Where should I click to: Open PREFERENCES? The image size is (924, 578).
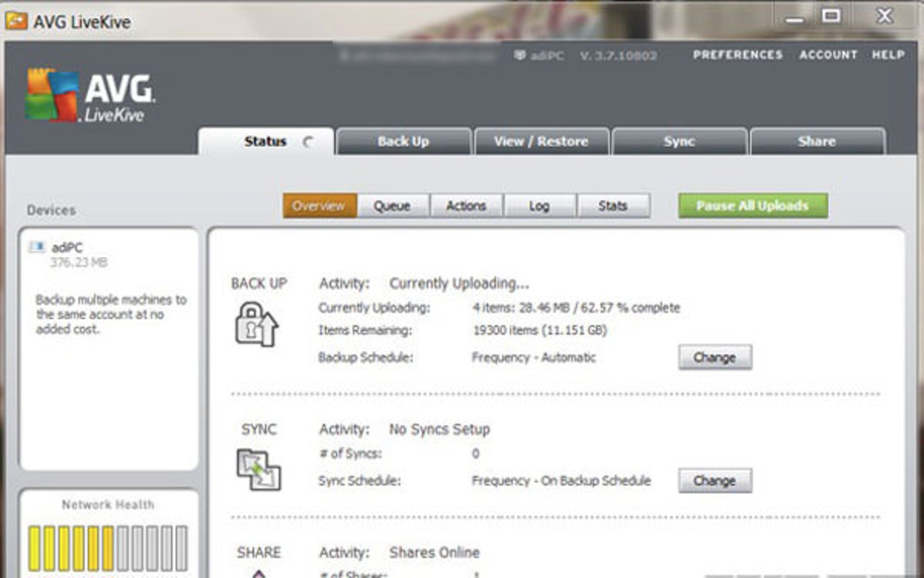pos(738,55)
